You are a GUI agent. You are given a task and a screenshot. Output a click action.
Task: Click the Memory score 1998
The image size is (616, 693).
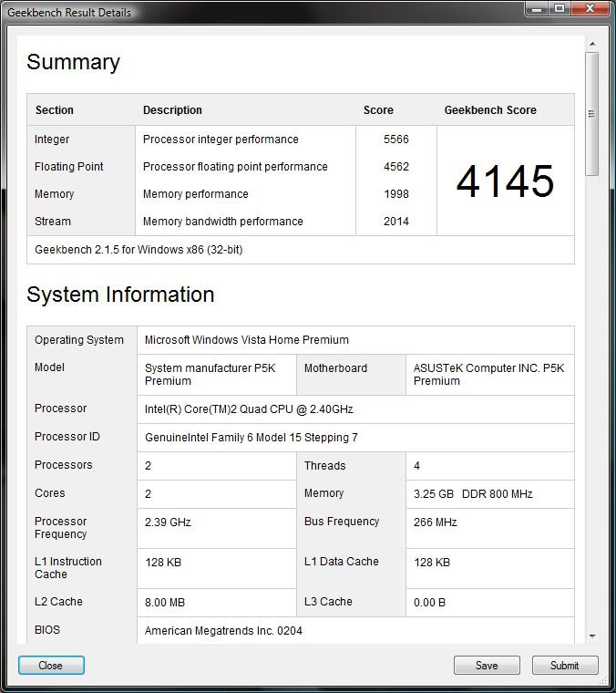396,194
